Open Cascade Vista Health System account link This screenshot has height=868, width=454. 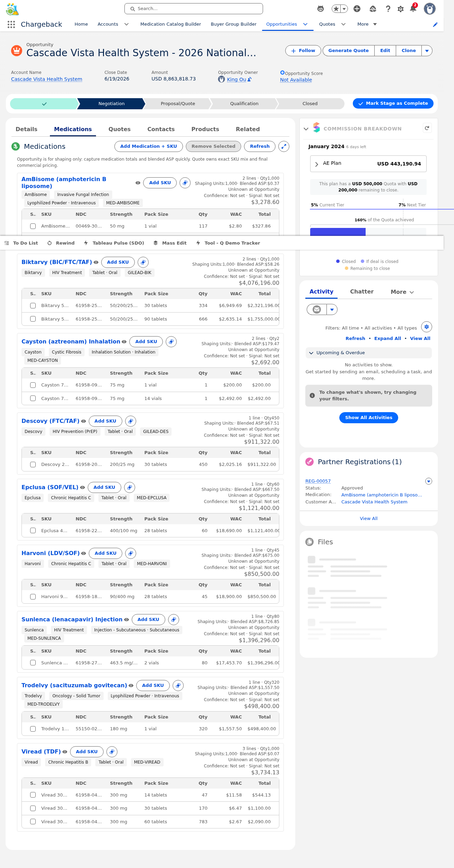tap(46, 79)
